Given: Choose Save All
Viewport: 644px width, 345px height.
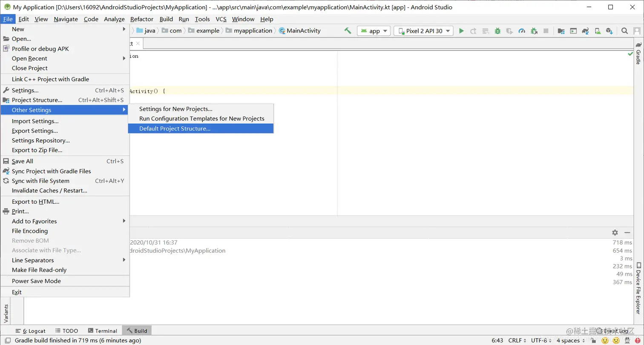Looking at the screenshot, I should [64, 161].
